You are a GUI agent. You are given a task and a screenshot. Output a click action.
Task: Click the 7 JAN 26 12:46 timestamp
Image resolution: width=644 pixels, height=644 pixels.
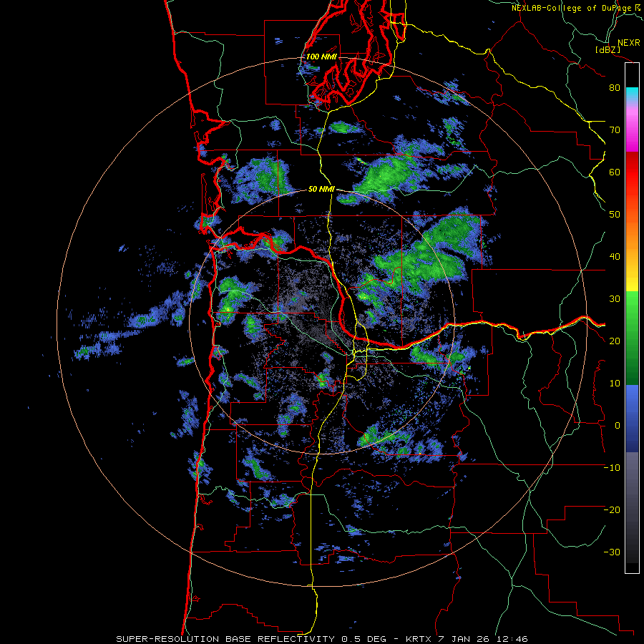(x=484, y=639)
